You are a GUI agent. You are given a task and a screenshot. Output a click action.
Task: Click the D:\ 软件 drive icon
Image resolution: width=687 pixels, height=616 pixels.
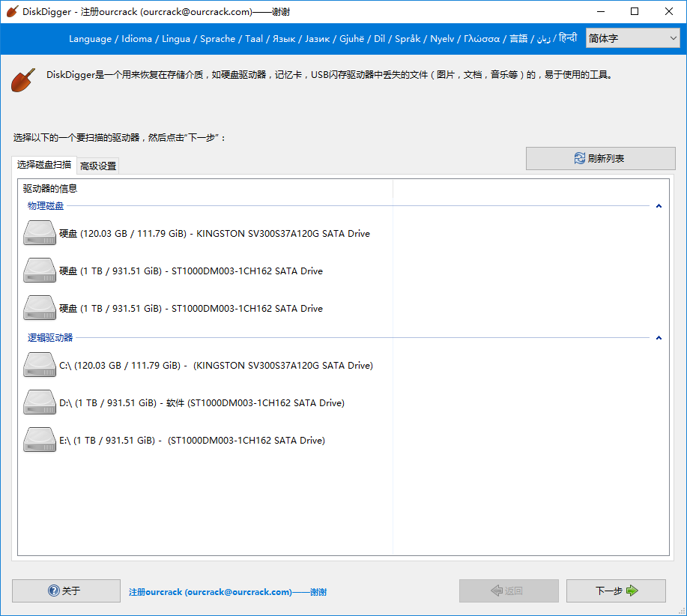40,402
